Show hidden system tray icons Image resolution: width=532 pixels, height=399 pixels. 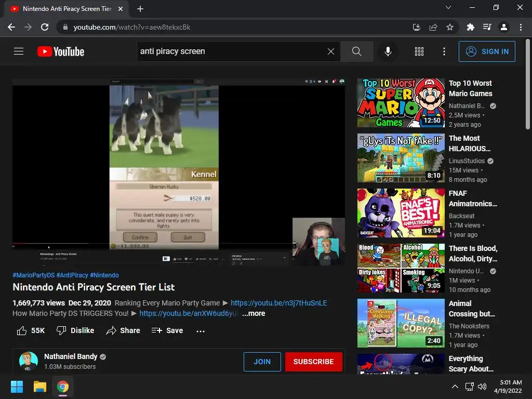point(455,387)
